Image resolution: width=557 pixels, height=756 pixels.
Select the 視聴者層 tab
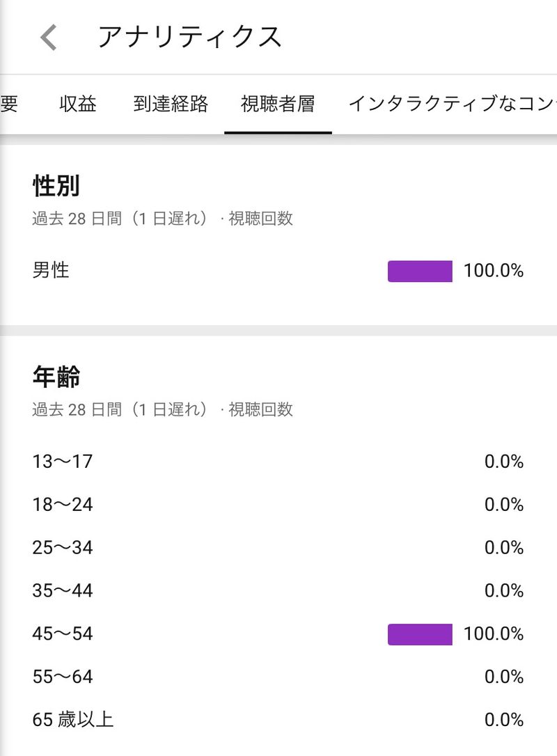click(x=278, y=104)
